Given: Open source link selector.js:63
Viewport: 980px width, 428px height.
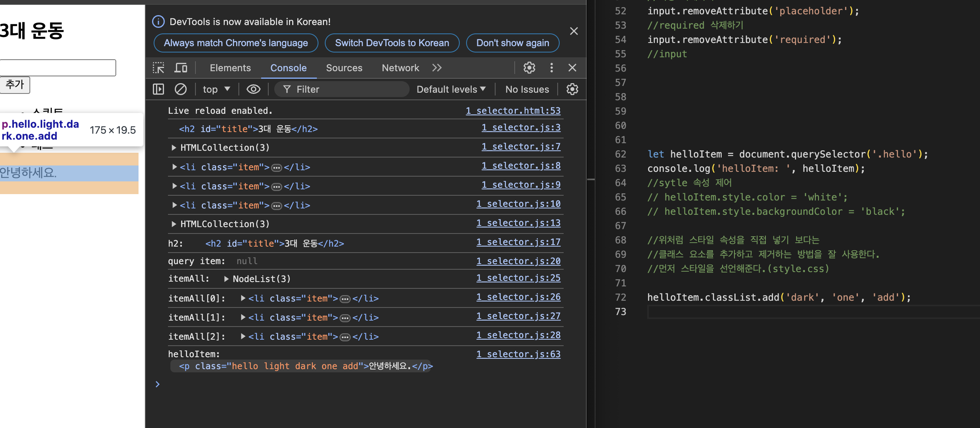Looking at the screenshot, I should (518, 354).
